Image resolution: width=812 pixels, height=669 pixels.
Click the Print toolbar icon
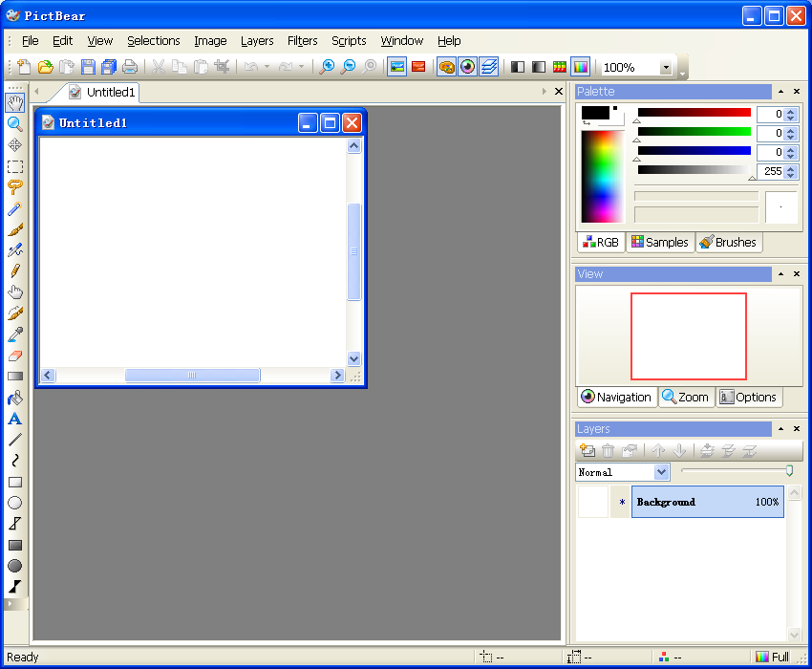point(130,67)
